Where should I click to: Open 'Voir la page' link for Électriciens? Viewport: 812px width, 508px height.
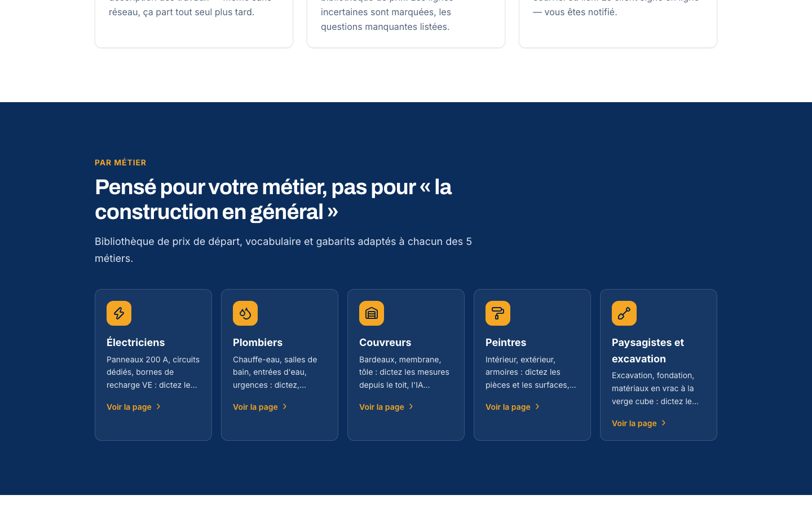(x=134, y=407)
